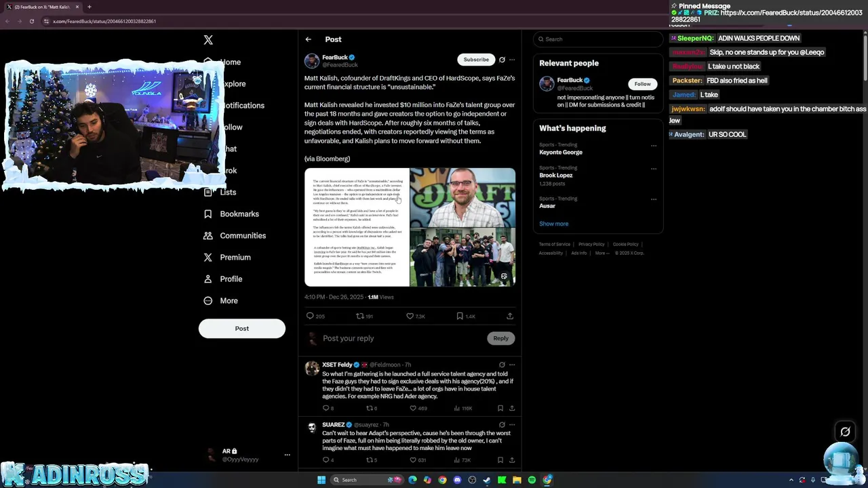Open the Communities icon in the sidebar
868x488 pixels.
pos(208,235)
